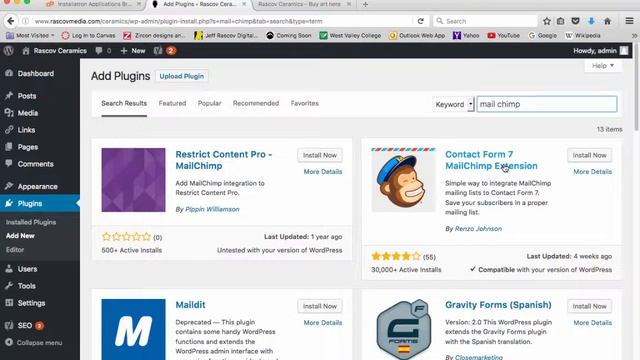
Task: Open the Maildit plugin title link
Action: coord(190,305)
